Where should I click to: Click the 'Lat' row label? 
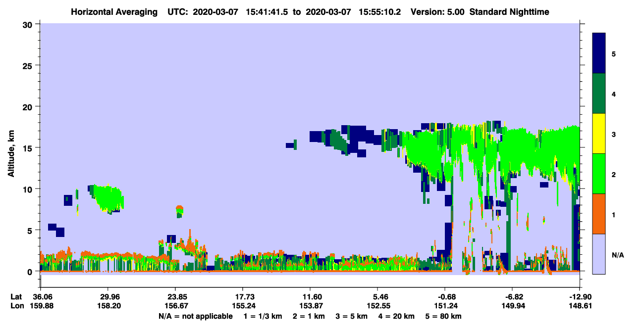click(x=16, y=297)
